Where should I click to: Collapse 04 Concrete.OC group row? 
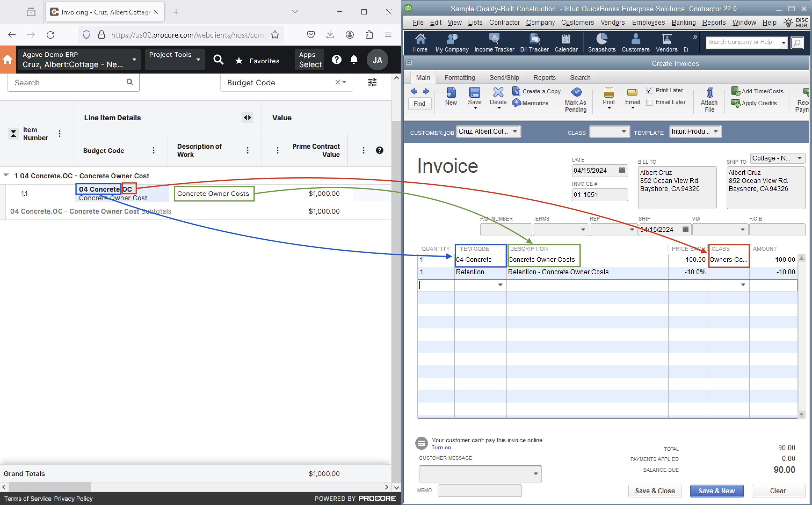6,175
